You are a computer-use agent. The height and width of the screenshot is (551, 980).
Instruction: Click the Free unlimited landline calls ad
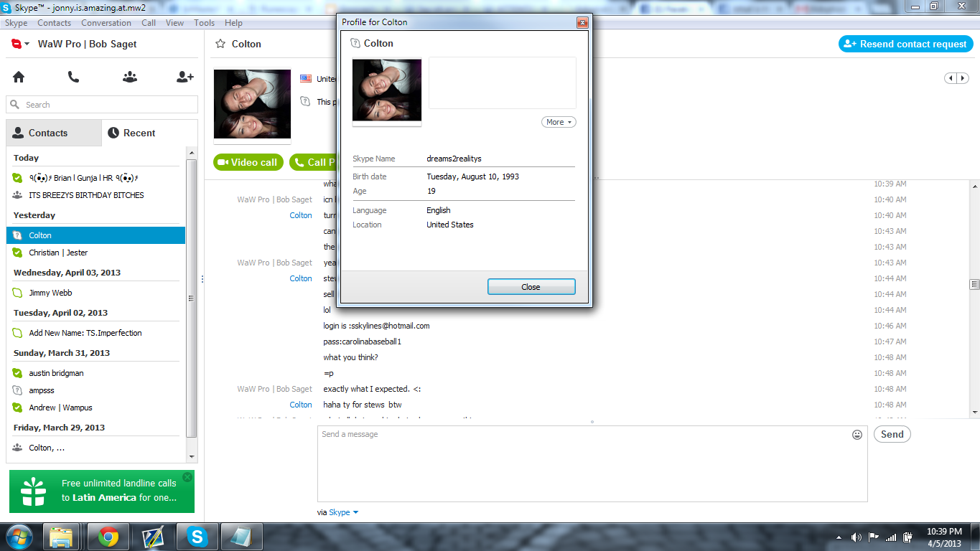pyautogui.click(x=102, y=491)
